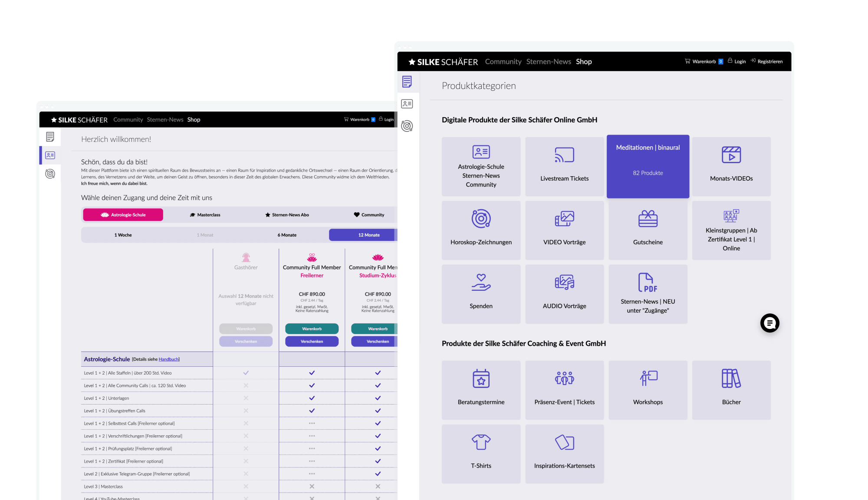This screenshot has width=868, height=500.
Task: Select the profile card icon in left window sidebar
Action: pyautogui.click(x=50, y=155)
